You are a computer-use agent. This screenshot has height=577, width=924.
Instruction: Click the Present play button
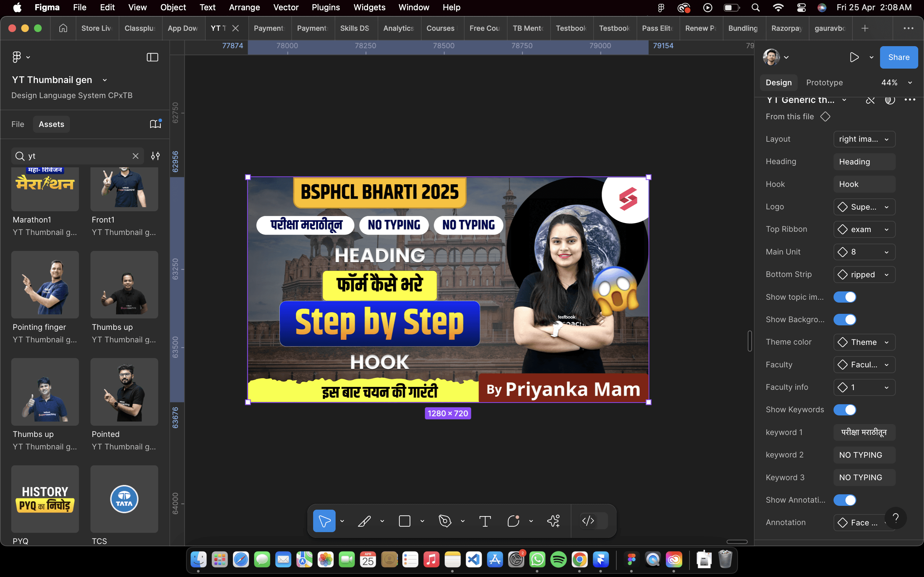[x=854, y=57]
